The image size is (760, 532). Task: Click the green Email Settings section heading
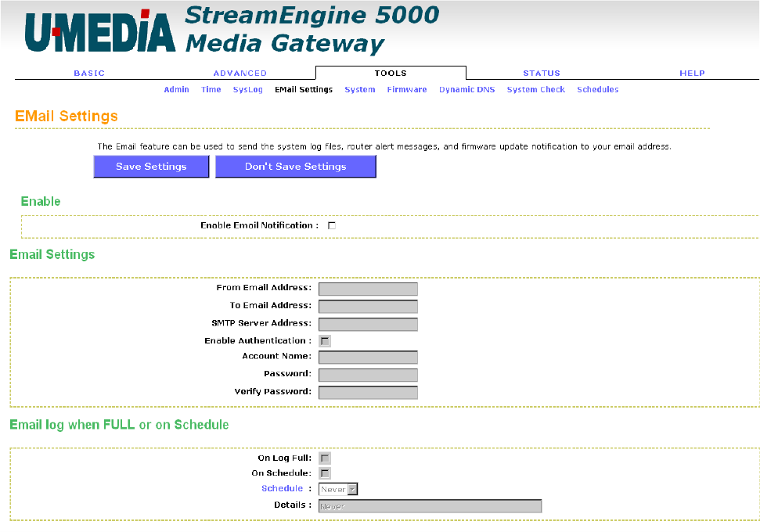click(52, 255)
